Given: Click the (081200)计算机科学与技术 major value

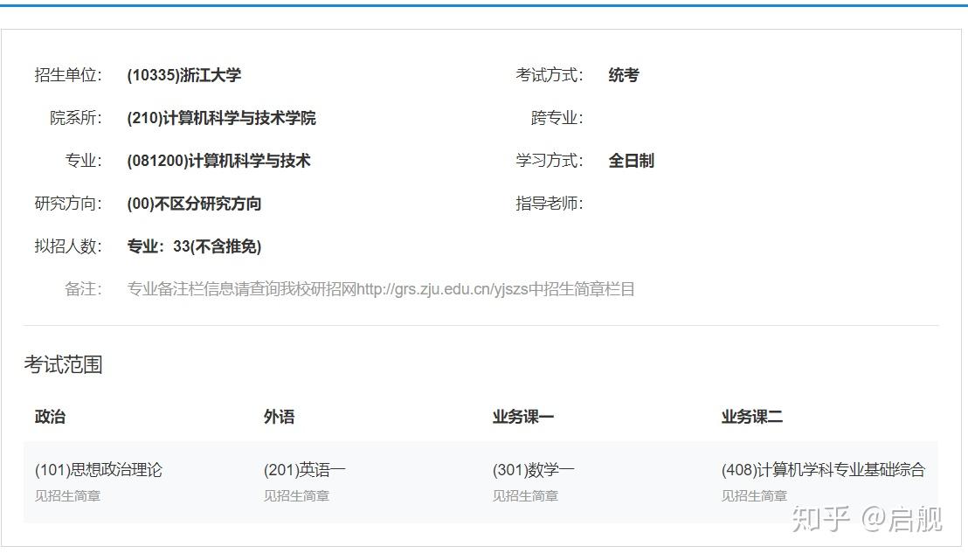Looking at the screenshot, I should tap(218, 161).
